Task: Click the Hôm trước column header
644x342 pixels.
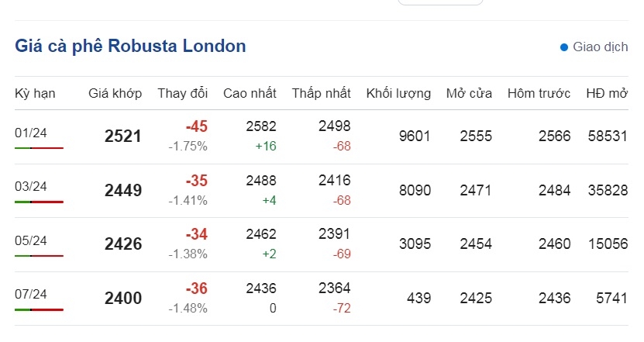Action: [x=539, y=93]
